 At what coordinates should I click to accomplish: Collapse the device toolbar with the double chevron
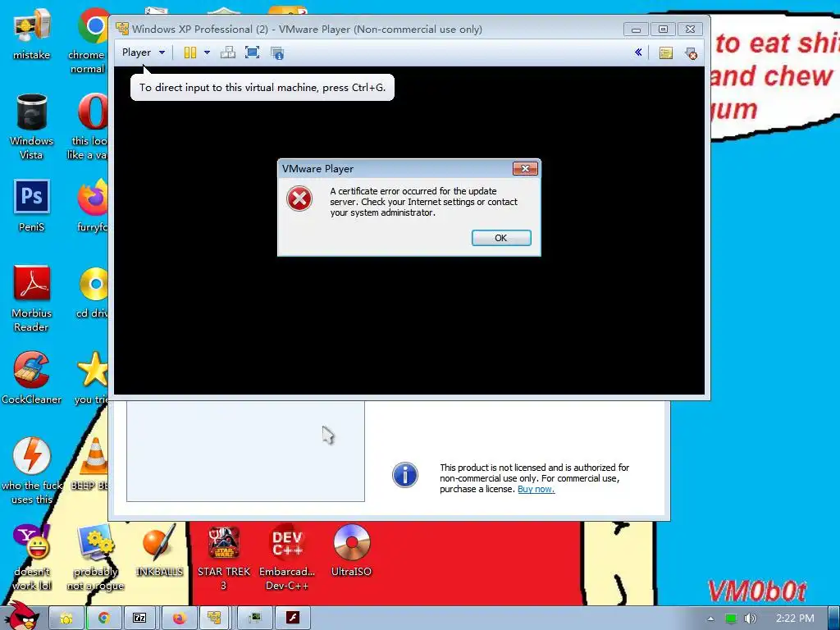[x=638, y=52]
